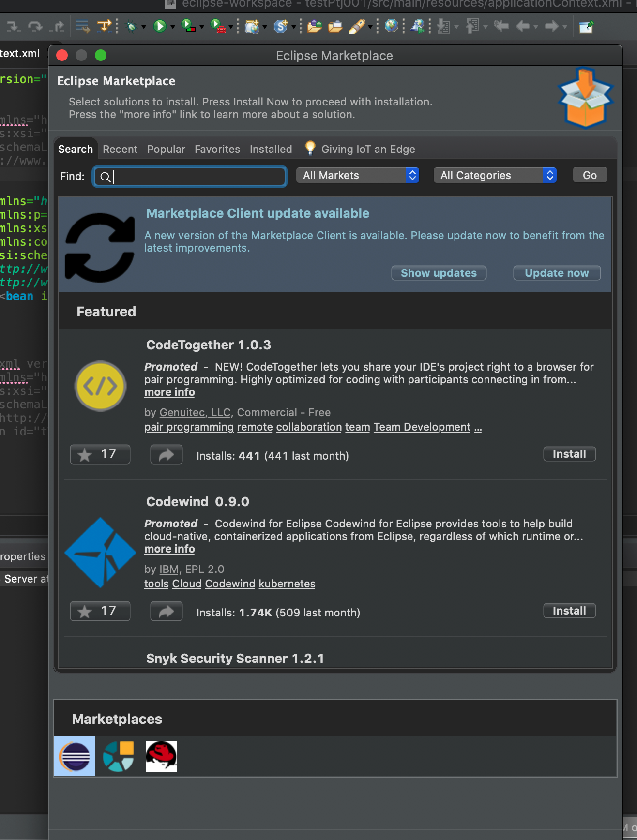This screenshot has width=637, height=840.
Task: Click the Team Development tag link
Action: click(x=422, y=427)
